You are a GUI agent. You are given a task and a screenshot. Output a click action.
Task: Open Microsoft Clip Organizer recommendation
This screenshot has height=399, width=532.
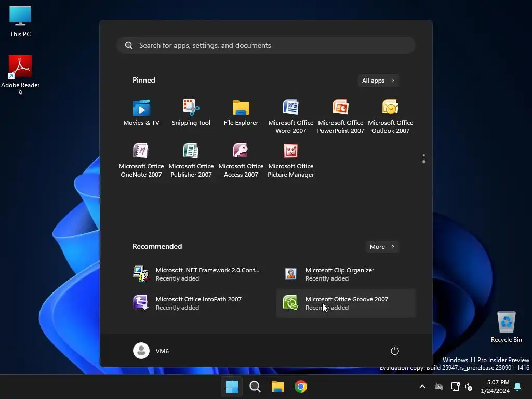pos(346,274)
